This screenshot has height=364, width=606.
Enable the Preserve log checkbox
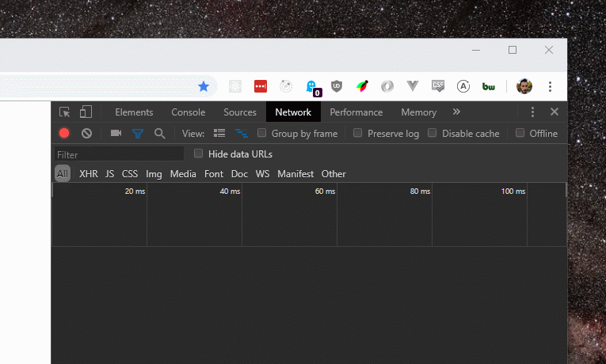pos(357,133)
